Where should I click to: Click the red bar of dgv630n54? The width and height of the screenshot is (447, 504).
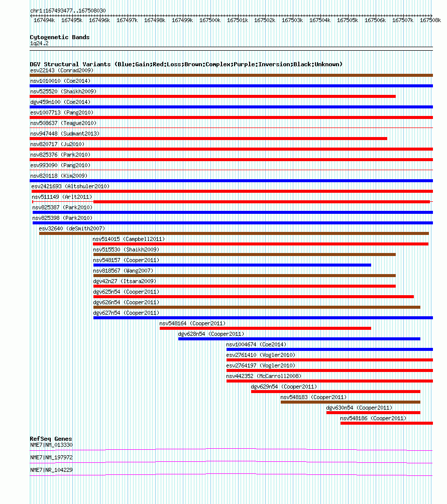point(373,413)
